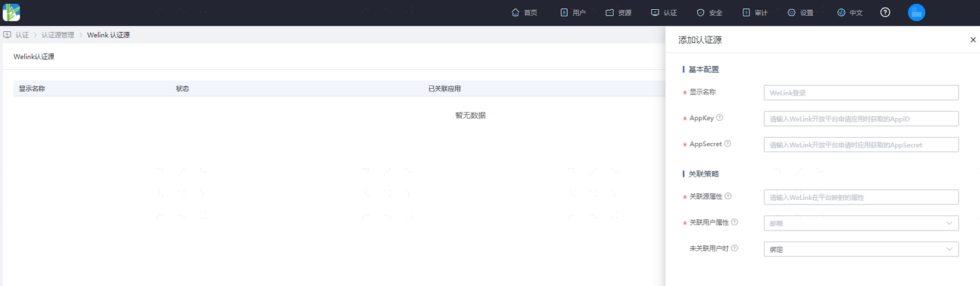The image size is (980, 286).
Task: Open the 中文 language selector
Action: click(850, 12)
